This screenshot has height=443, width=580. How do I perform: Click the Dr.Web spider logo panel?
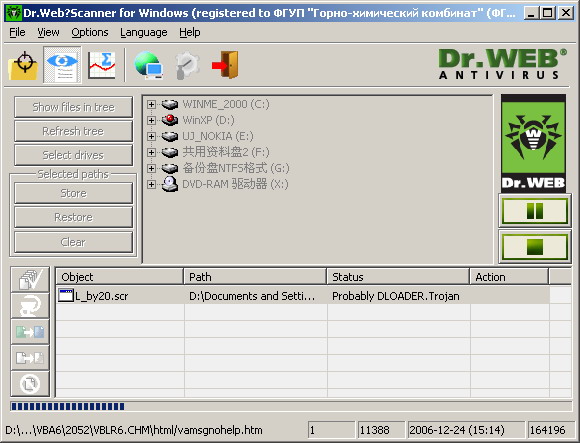[533, 143]
